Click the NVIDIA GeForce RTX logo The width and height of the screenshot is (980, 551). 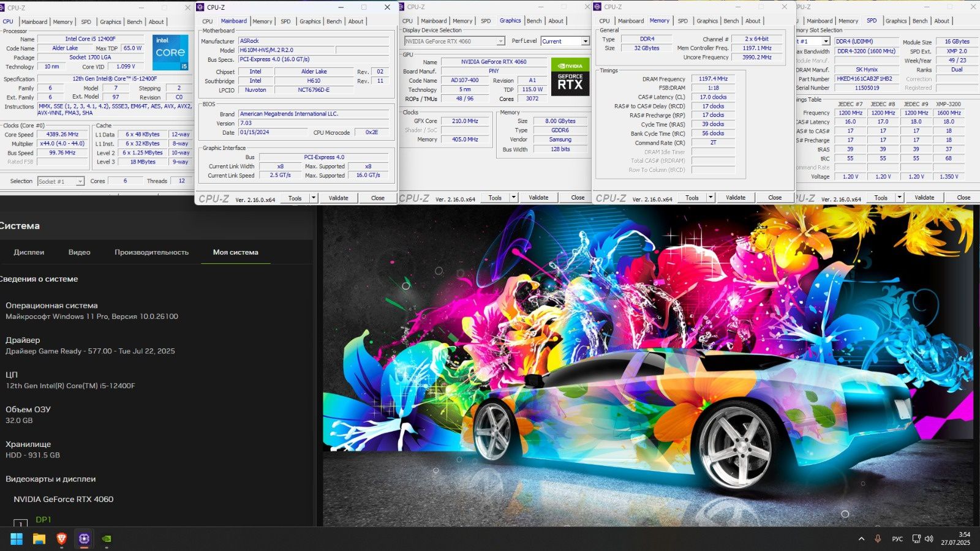click(x=570, y=77)
